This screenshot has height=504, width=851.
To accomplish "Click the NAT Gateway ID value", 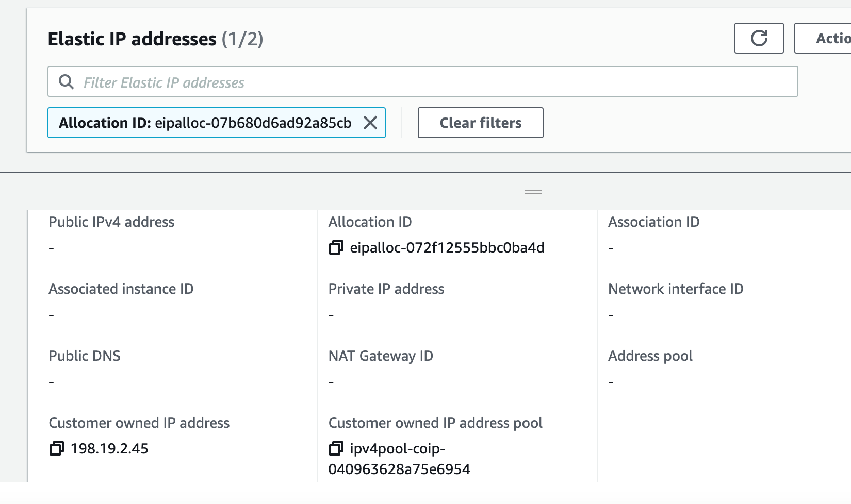I will [331, 381].
